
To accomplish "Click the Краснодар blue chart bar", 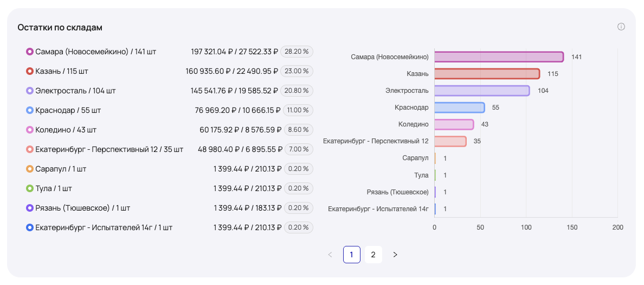I will coord(459,107).
